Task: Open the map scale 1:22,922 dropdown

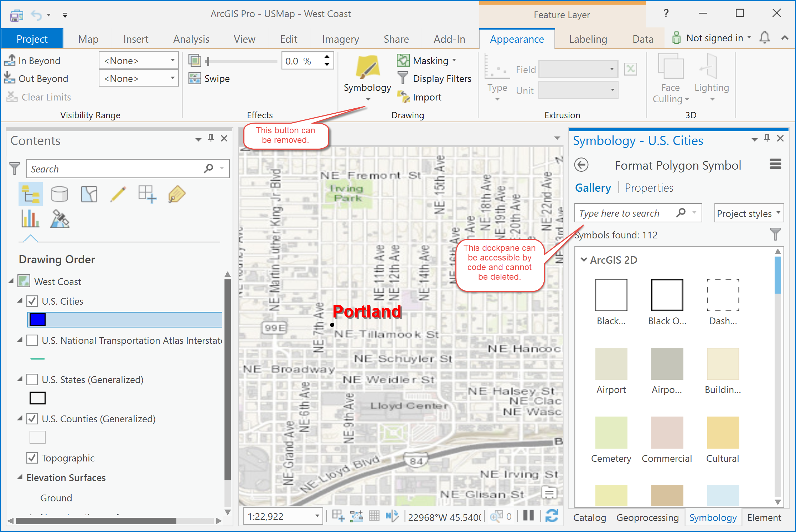Action: (283, 516)
